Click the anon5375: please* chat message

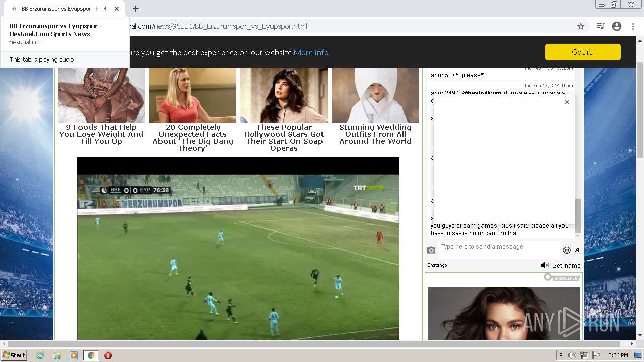[457, 75]
